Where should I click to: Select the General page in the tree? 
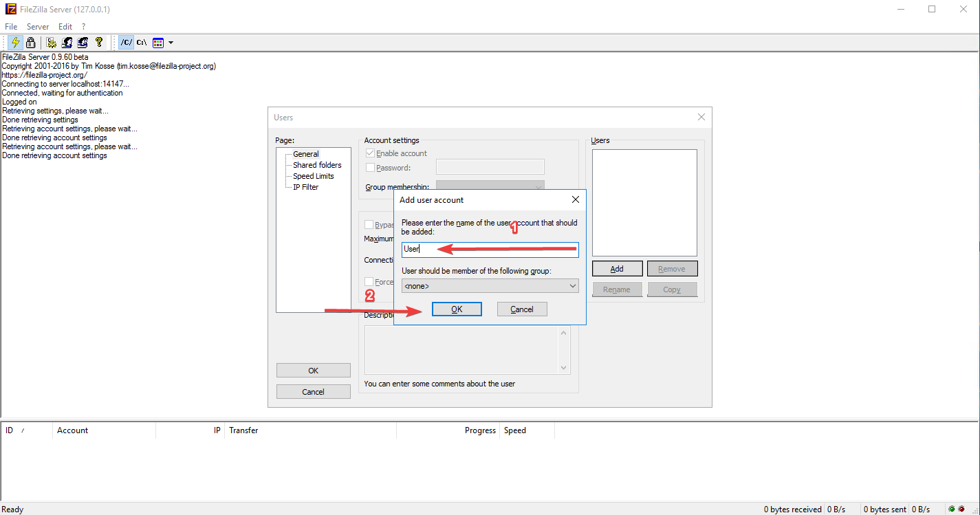(x=306, y=154)
